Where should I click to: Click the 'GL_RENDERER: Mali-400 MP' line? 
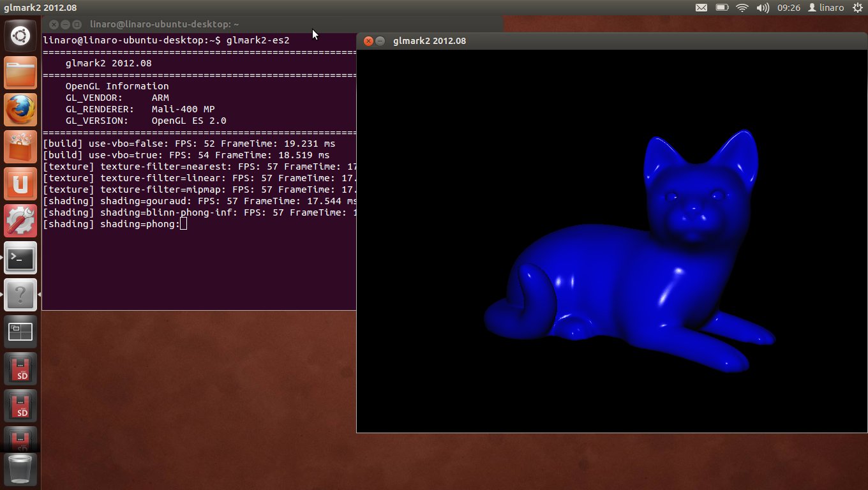click(x=140, y=109)
